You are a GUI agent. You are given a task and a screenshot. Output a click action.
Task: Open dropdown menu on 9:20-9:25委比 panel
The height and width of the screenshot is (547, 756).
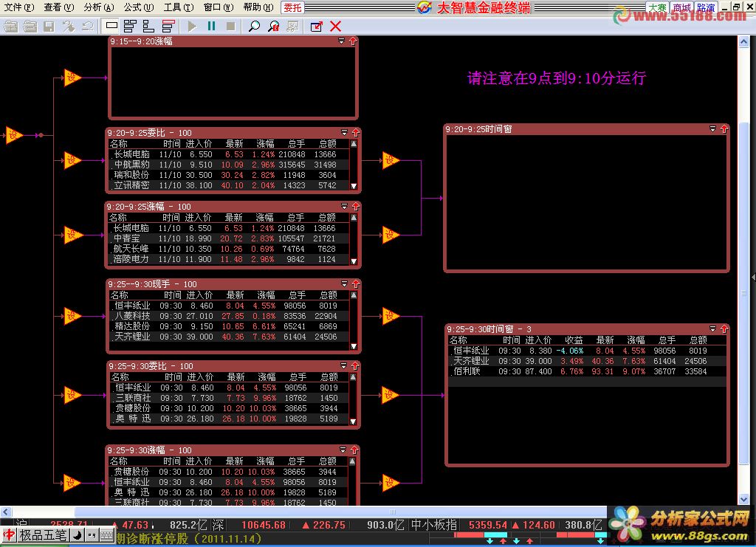click(x=344, y=133)
